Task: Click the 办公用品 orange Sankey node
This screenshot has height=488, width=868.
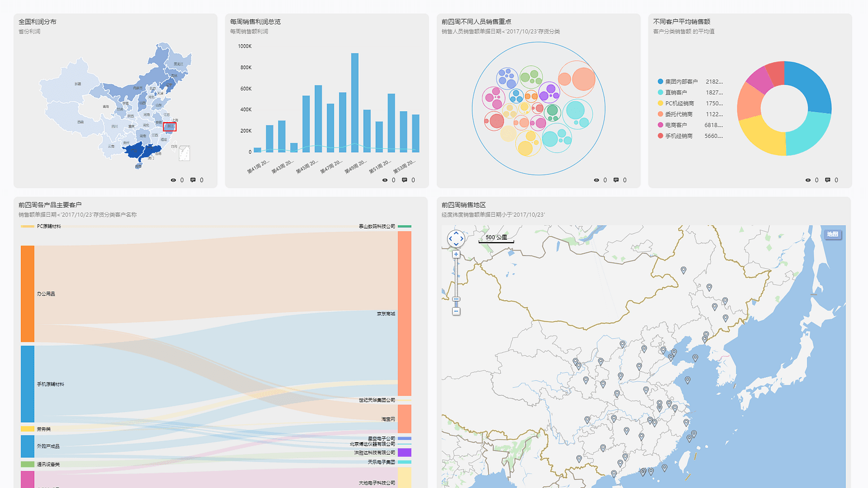Action: tap(28, 293)
